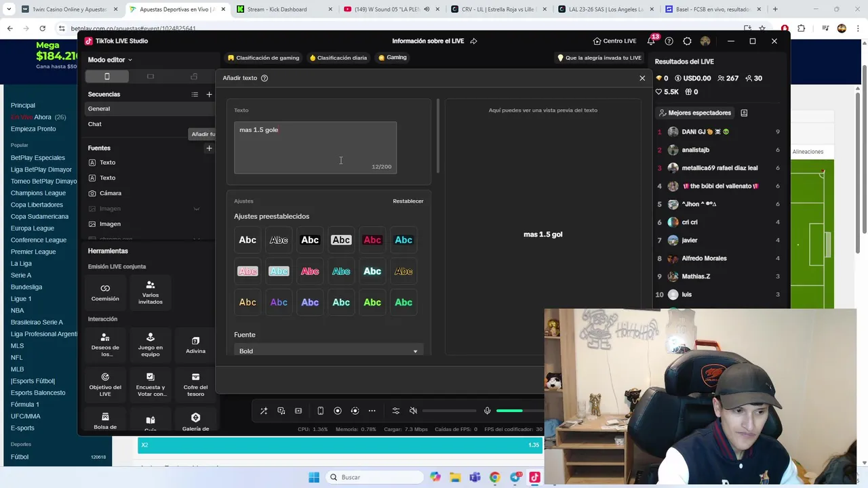Viewport: 868px width, 488px height.
Task: Toggle the microphone mute icon
Action: click(487, 411)
